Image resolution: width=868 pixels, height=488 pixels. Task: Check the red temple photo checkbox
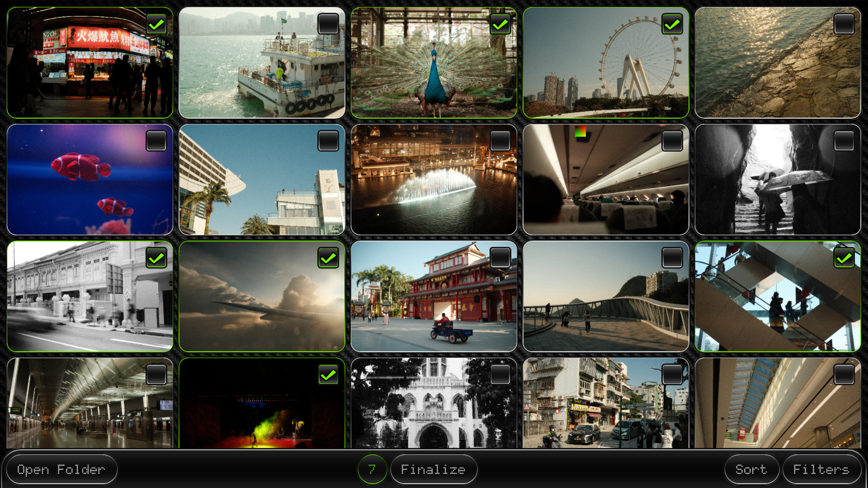pyautogui.click(x=500, y=258)
